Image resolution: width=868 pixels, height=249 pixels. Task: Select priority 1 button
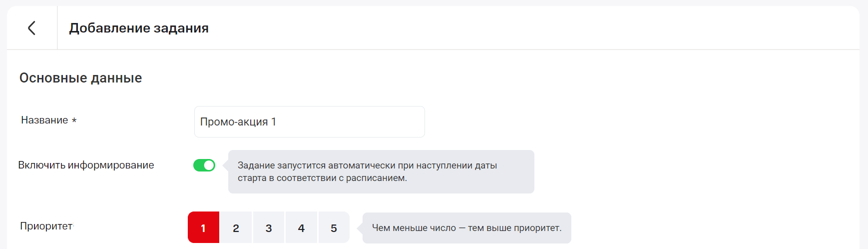click(203, 227)
